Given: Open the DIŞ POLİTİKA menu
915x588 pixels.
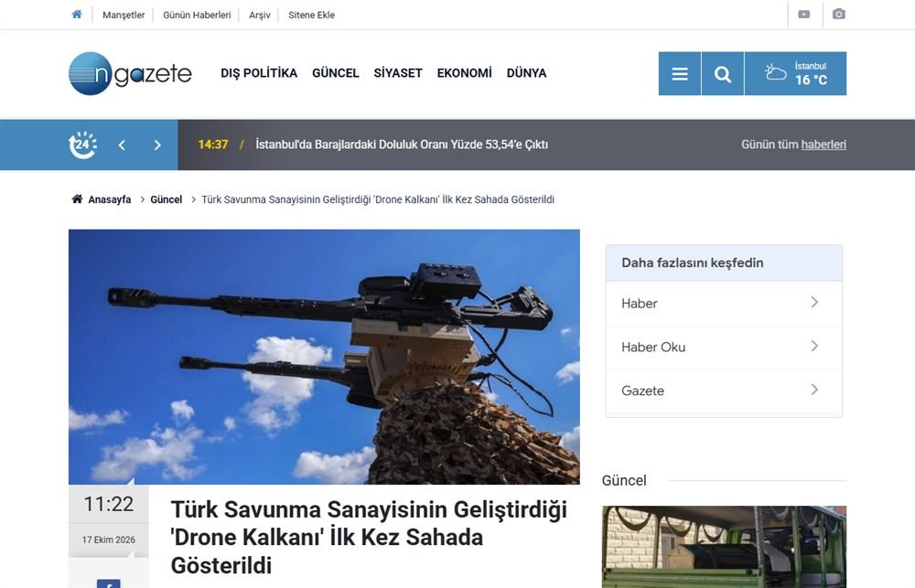Looking at the screenshot, I should [259, 73].
